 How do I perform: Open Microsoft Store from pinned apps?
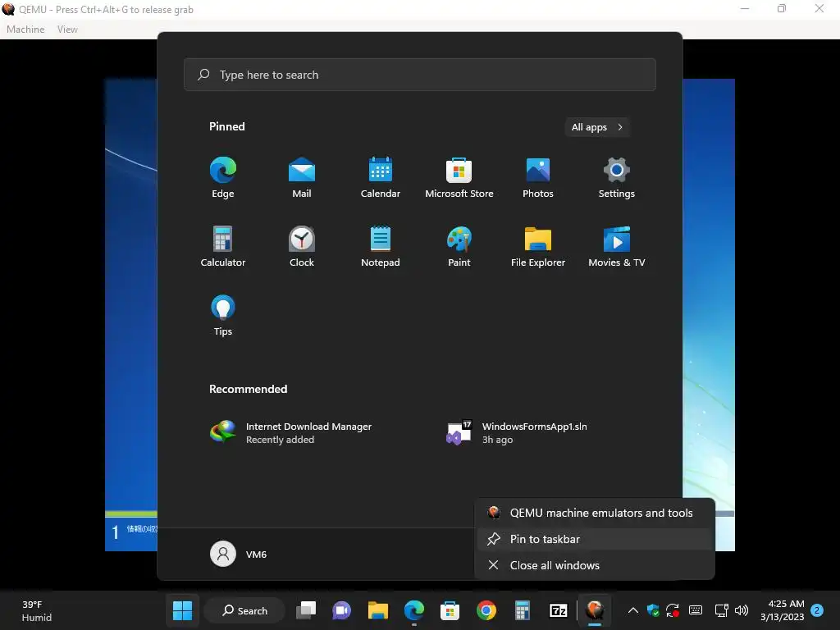coord(459,177)
